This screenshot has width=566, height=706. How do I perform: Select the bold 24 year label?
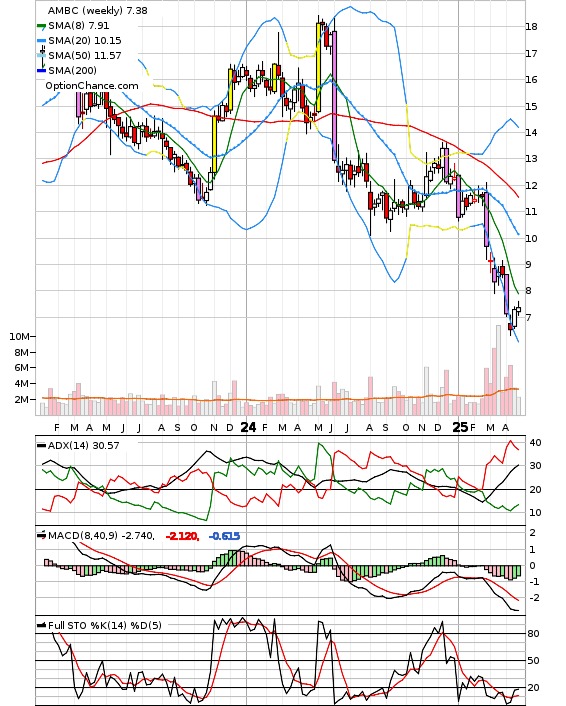pos(248,427)
